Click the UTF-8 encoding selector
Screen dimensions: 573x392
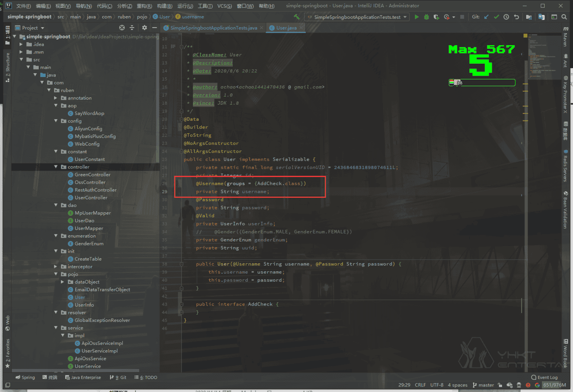437,385
